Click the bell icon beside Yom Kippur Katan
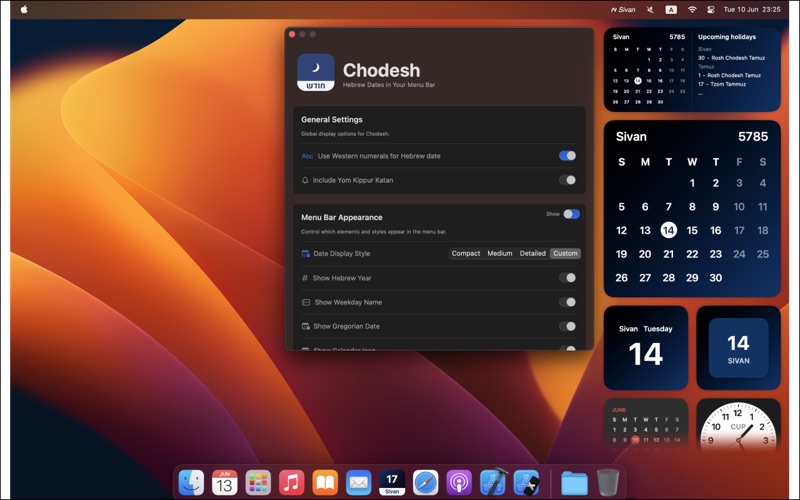This screenshot has height=500, width=800. point(305,180)
